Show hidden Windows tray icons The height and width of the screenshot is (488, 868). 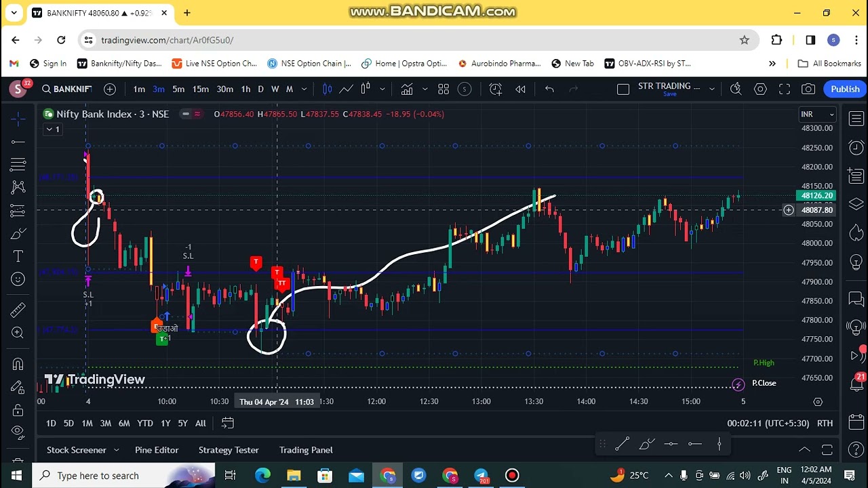[668, 476]
